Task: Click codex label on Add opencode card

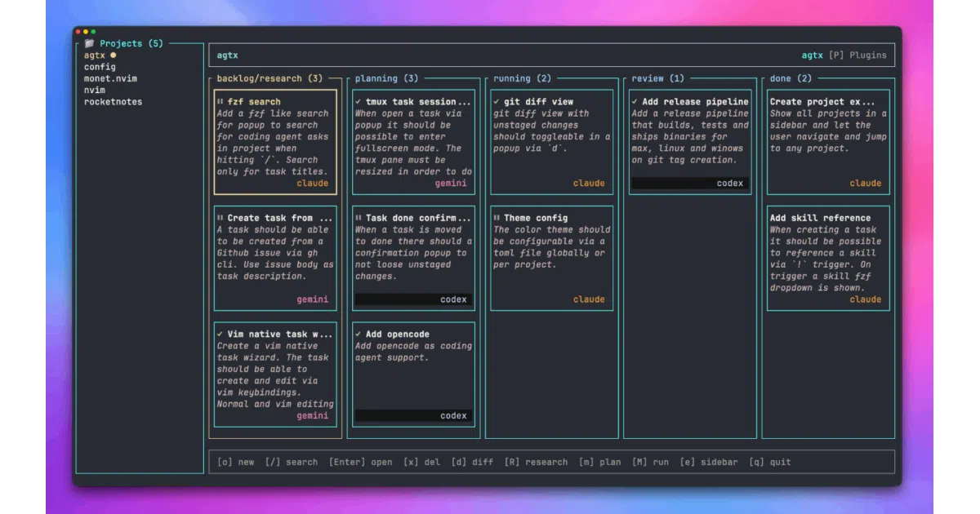Action: click(x=453, y=416)
